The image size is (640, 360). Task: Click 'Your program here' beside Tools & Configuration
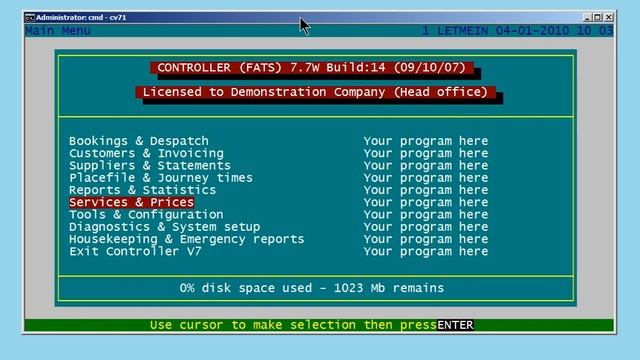tap(426, 215)
